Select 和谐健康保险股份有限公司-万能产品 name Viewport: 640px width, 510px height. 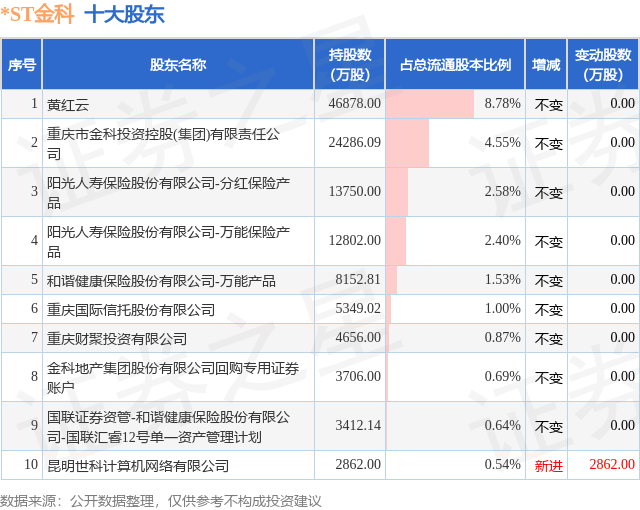161,281
